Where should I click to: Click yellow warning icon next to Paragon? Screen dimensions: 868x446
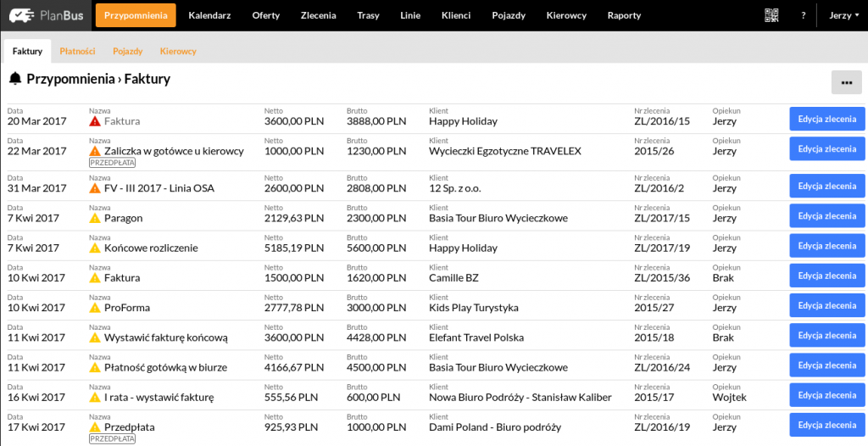click(95, 218)
